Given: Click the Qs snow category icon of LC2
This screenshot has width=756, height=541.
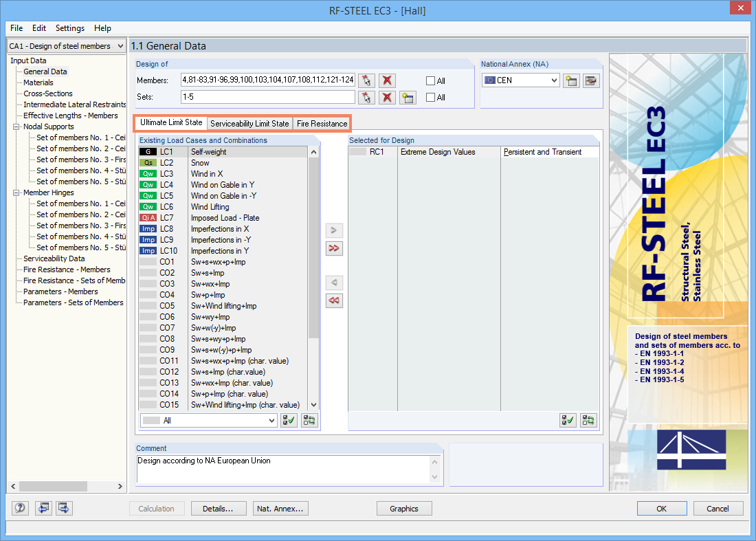Looking at the screenshot, I should coord(148,163).
